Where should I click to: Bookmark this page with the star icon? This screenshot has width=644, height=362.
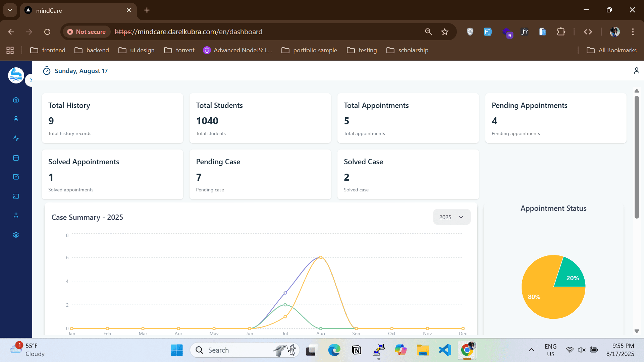click(445, 32)
